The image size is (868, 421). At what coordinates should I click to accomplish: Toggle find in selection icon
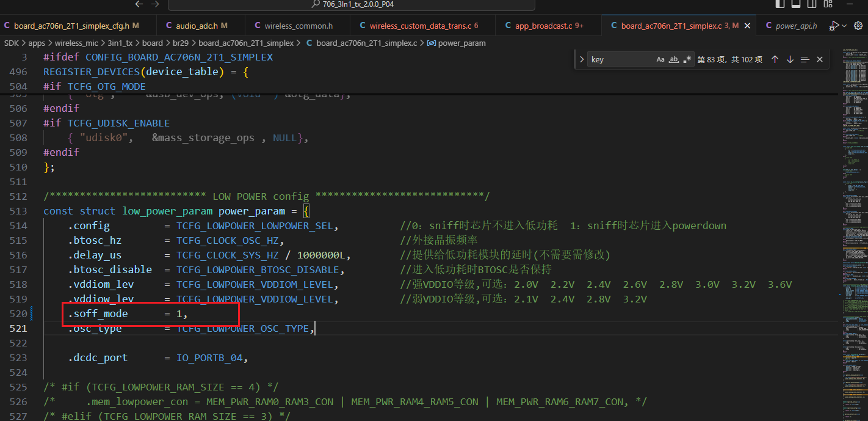805,59
